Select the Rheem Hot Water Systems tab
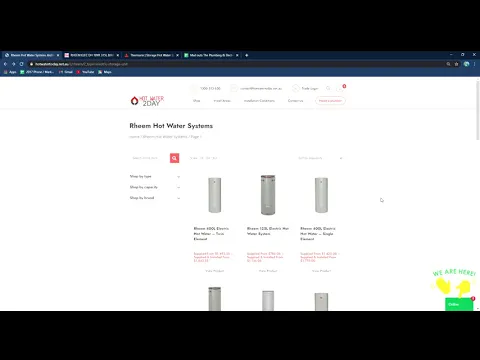 click(32, 55)
